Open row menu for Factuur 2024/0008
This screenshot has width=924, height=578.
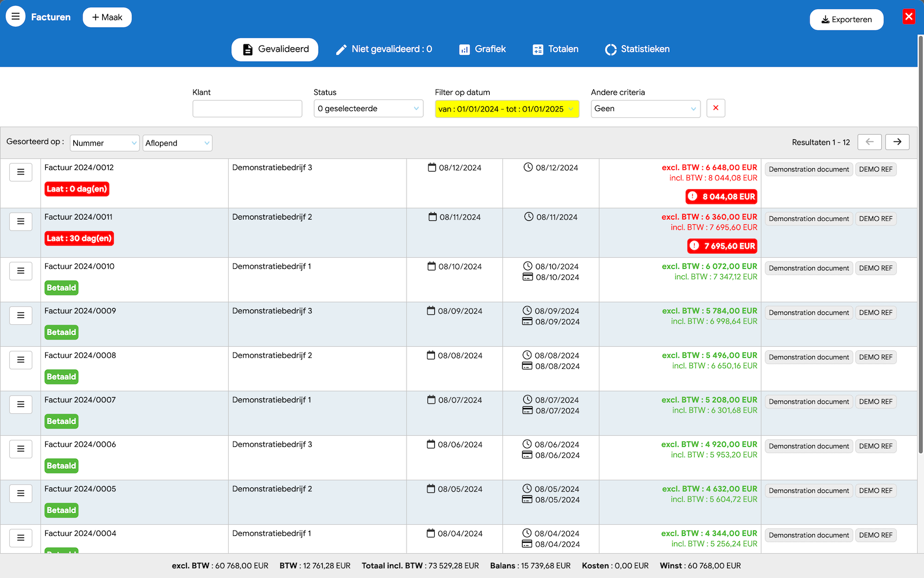click(x=21, y=360)
